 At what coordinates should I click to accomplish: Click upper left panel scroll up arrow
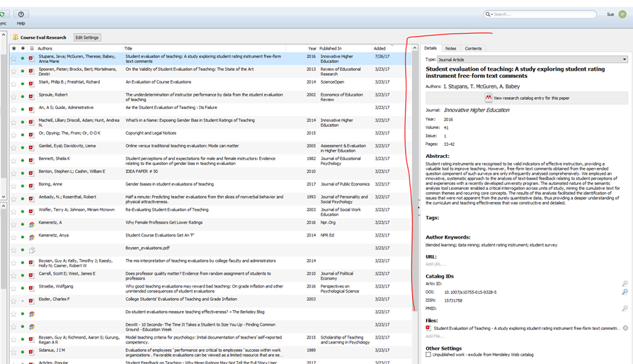coord(4,35)
